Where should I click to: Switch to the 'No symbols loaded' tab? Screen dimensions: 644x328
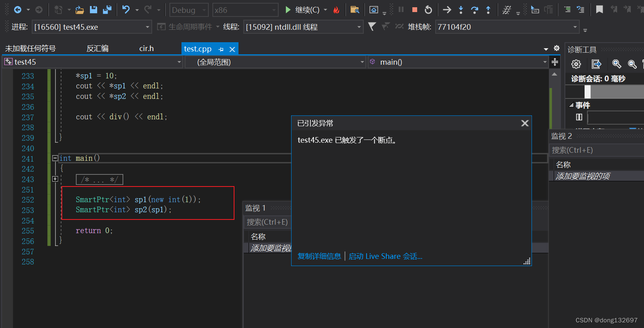tap(31, 49)
